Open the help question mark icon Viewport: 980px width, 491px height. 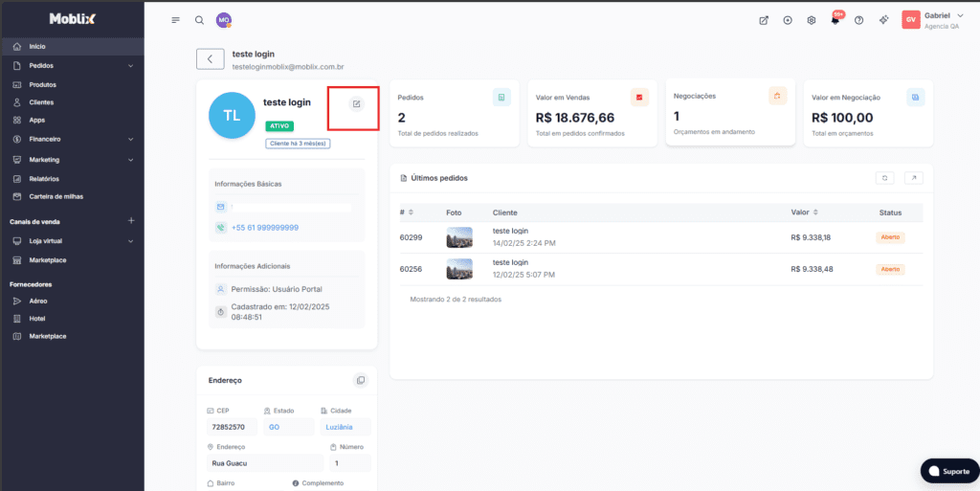[x=858, y=20]
